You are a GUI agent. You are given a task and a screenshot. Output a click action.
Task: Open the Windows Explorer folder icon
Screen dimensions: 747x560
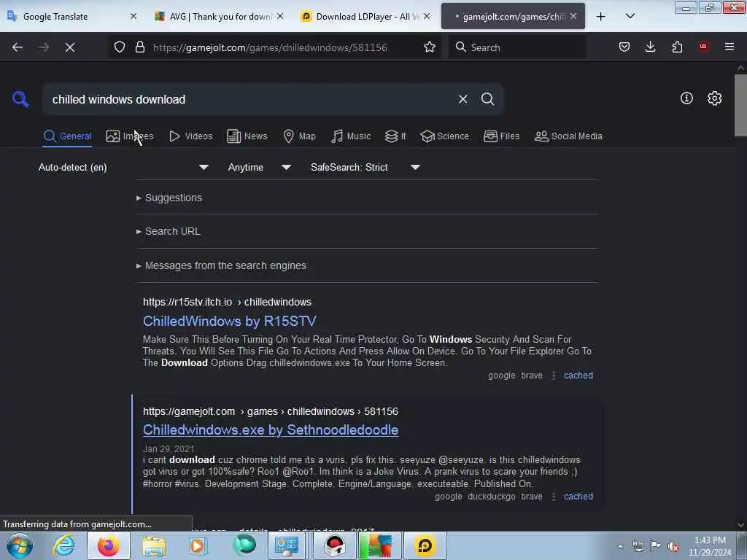(x=154, y=545)
